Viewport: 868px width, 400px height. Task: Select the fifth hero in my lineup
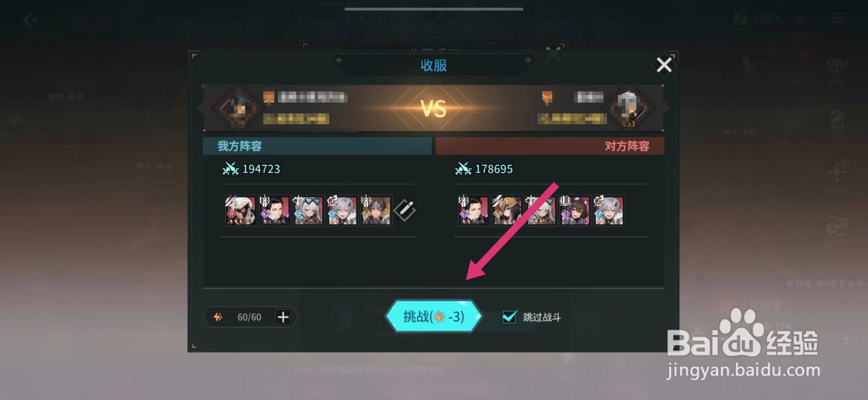pyautogui.click(x=376, y=211)
